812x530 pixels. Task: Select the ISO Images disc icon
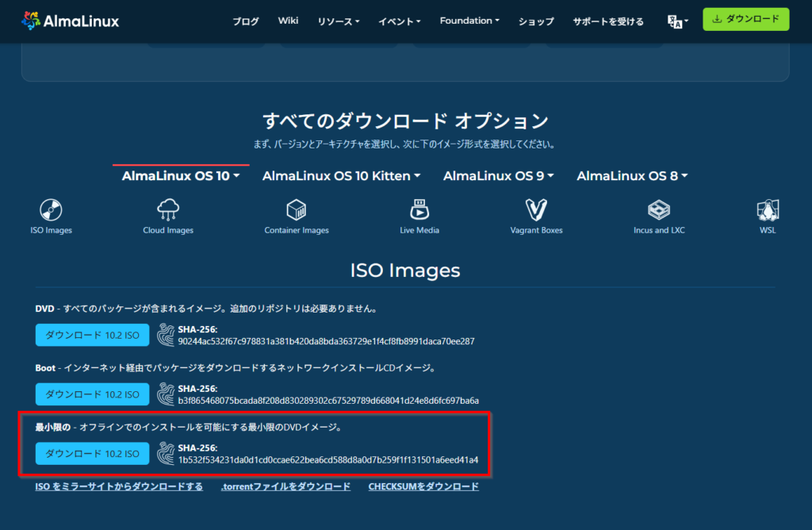[x=51, y=209]
